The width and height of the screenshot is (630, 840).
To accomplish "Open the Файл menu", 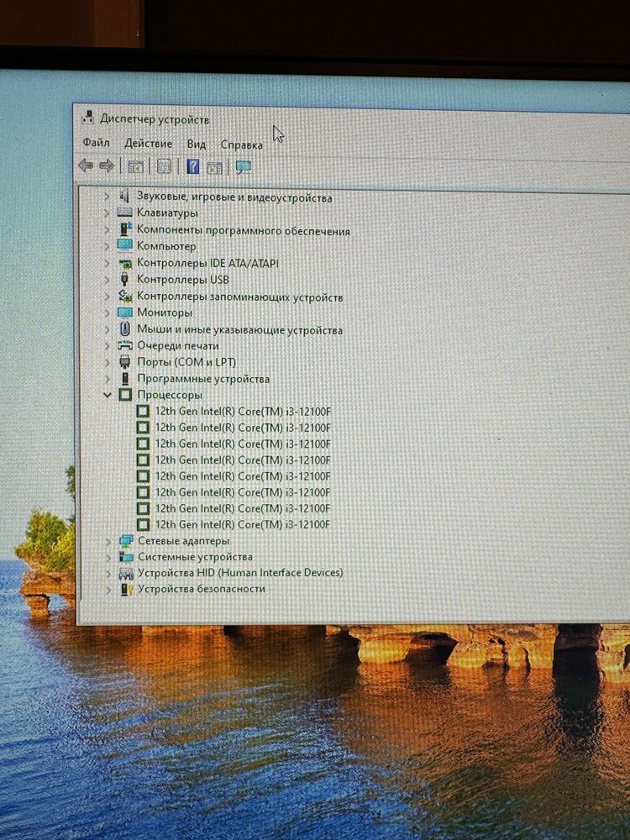I will pos(96,143).
